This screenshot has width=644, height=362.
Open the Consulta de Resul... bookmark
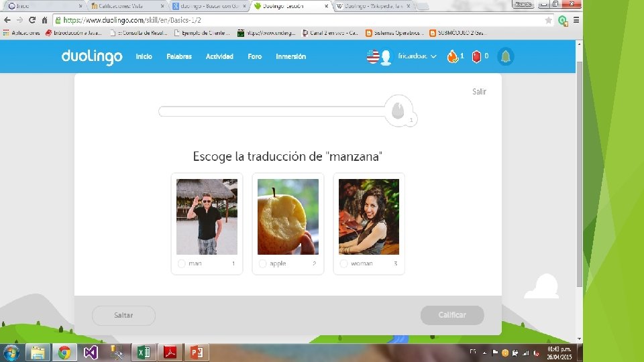(x=139, y=33)
